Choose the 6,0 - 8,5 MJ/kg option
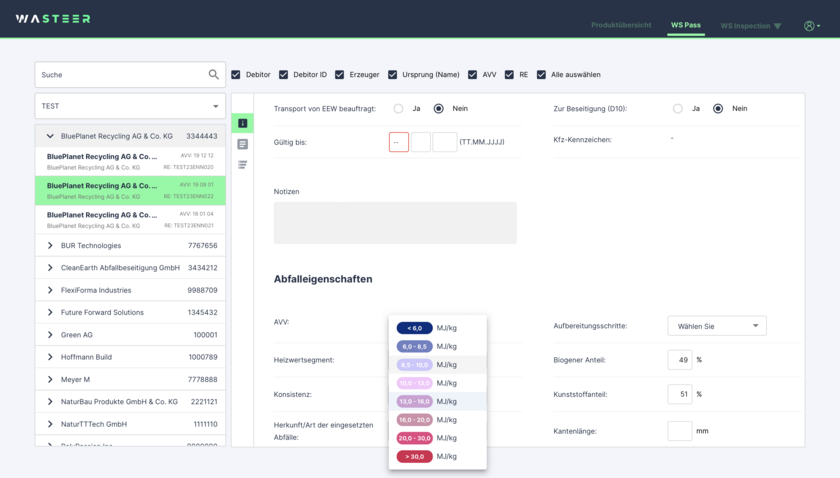The height and width of the screenshot is (478, 840). click(438, 346)
